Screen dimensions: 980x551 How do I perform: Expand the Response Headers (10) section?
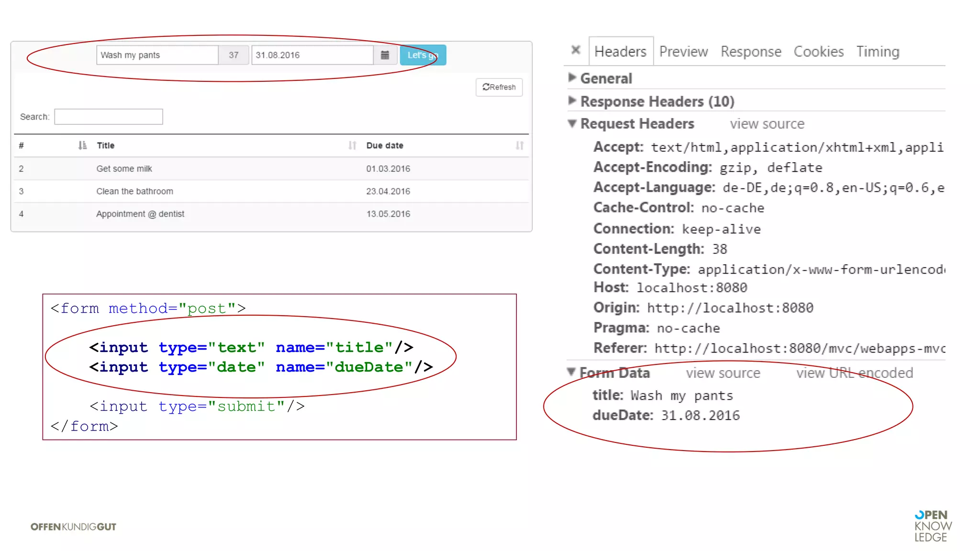572,100
